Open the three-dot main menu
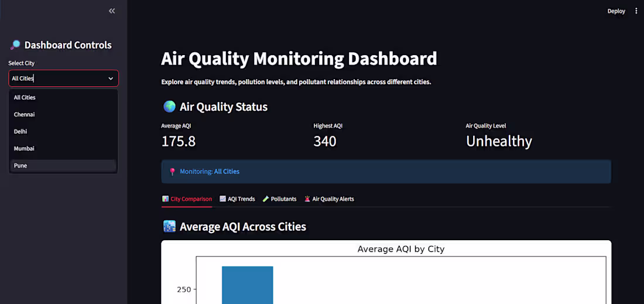This screenshot has height=304, width=644. click(636, 11)
